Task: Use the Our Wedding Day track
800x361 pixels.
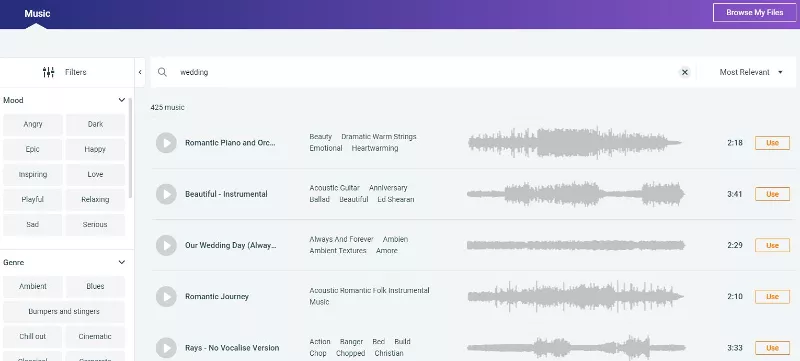Action: 772,245
